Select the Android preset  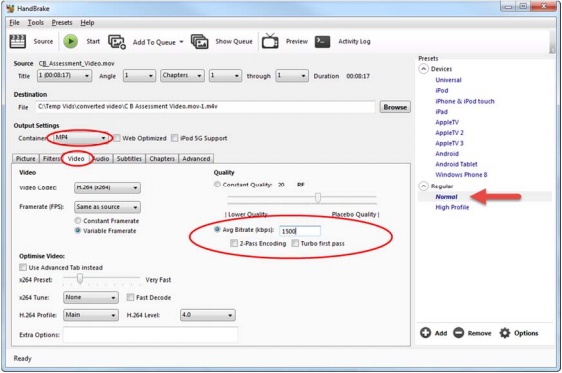[447, 153]
